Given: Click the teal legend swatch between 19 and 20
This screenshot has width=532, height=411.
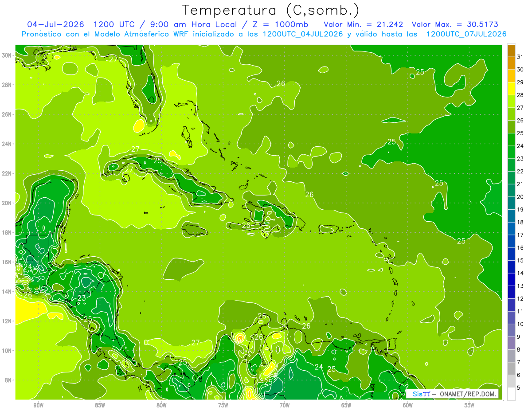Looking at the screenshot, I should click(511, 203).
